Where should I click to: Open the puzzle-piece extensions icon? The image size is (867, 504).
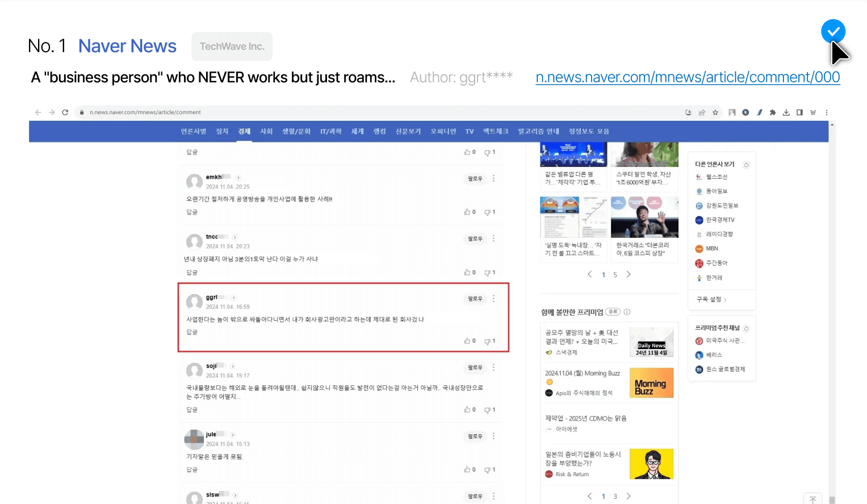pyautogui.click(x=773, y=112)
